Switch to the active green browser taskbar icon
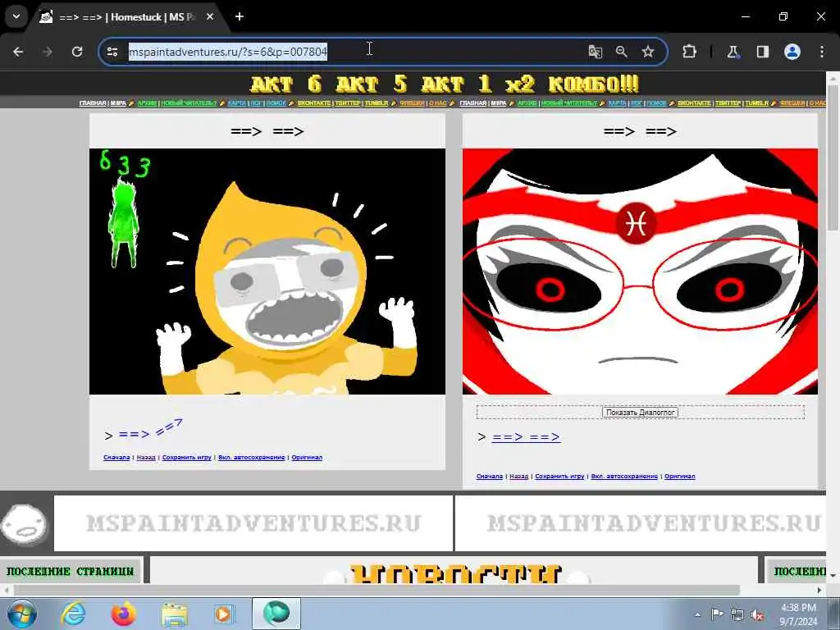The image size is (840, 630). point(276,614)
